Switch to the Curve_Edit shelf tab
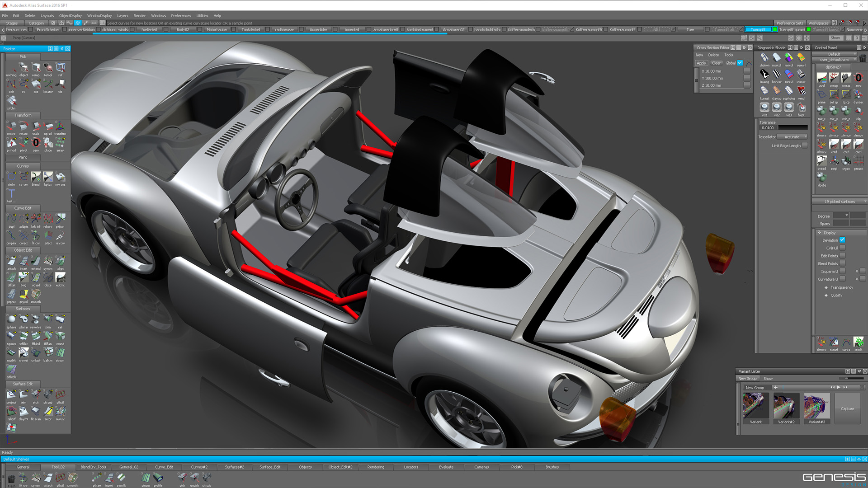This screenshot has height=488, width=868. click(164, 467)
